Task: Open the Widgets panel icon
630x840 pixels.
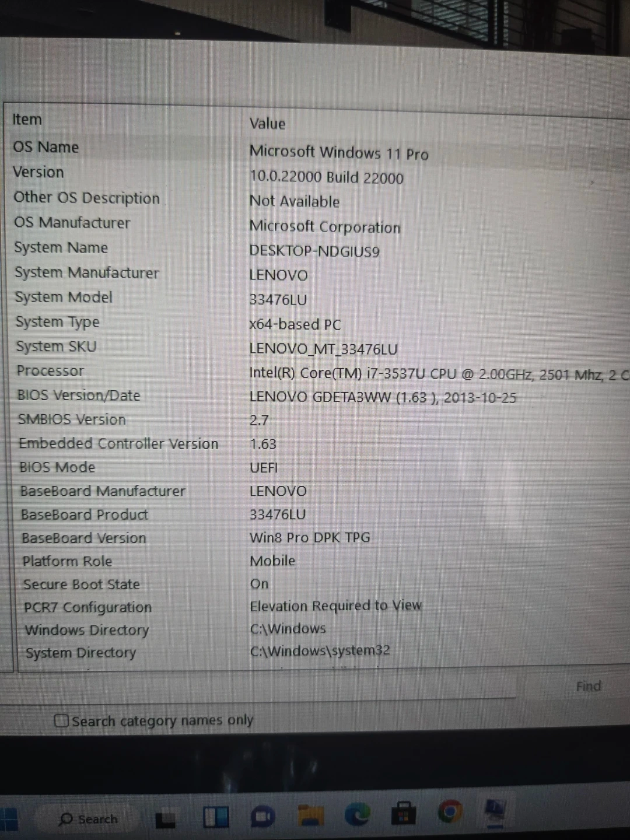Action: click(x=215, y=817)
